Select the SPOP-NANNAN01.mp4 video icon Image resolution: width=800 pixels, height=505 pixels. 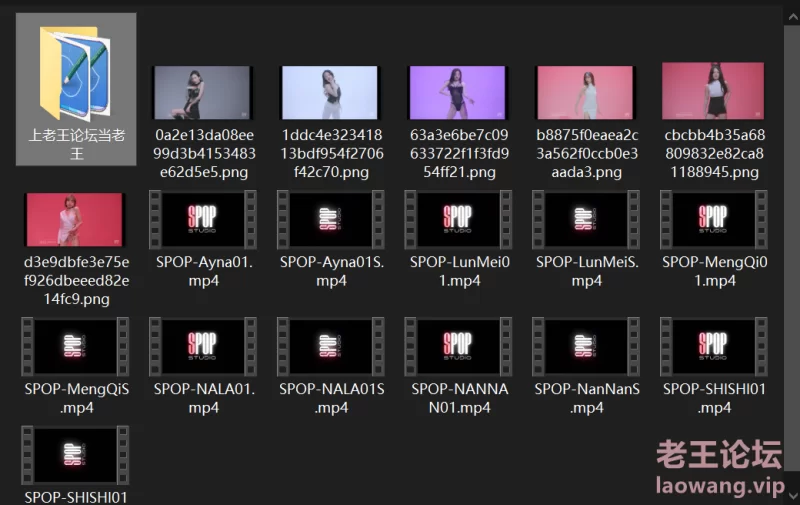point(458,346)
